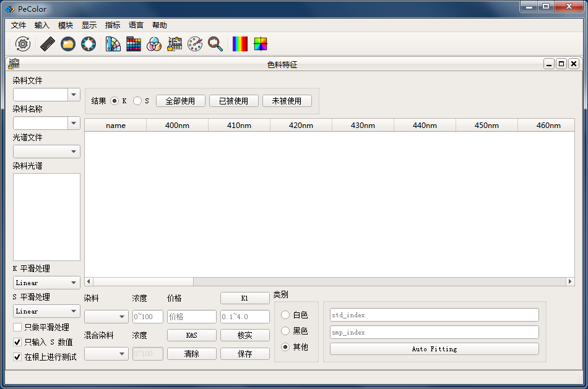
Task: Uncheck the 只输入 S 数值 checkbox
Action: point(17,342)
